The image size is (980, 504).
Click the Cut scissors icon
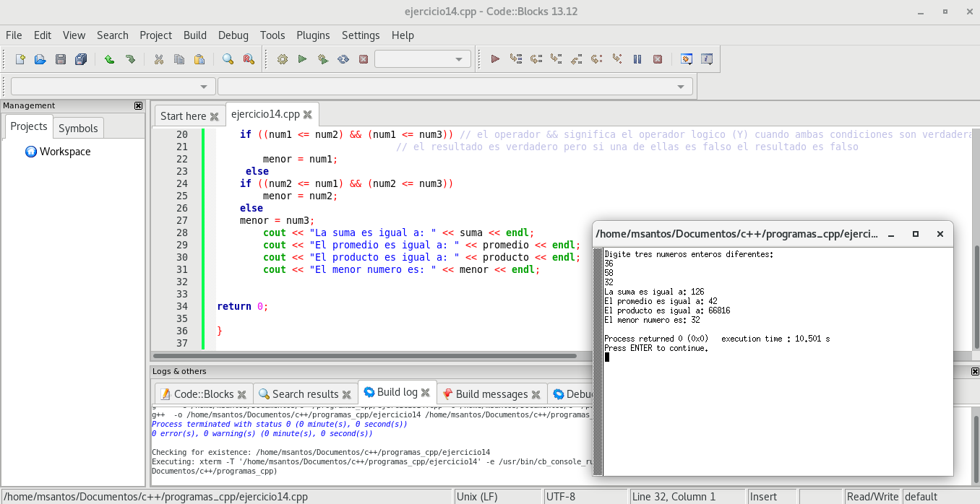(158, 59)
